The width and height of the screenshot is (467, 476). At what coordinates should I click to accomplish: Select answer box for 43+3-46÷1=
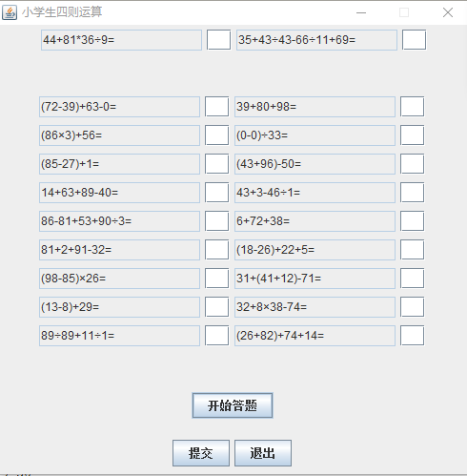(x=412, y=193)
